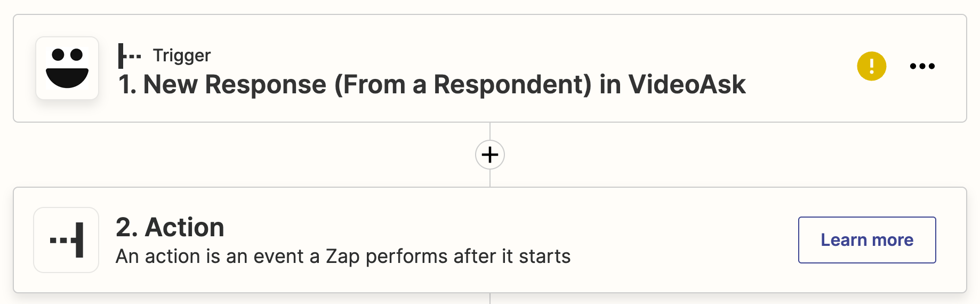980x304 pixels.
Task: Select the New Response in VideoAsk step title
Action: pos(432,84)
